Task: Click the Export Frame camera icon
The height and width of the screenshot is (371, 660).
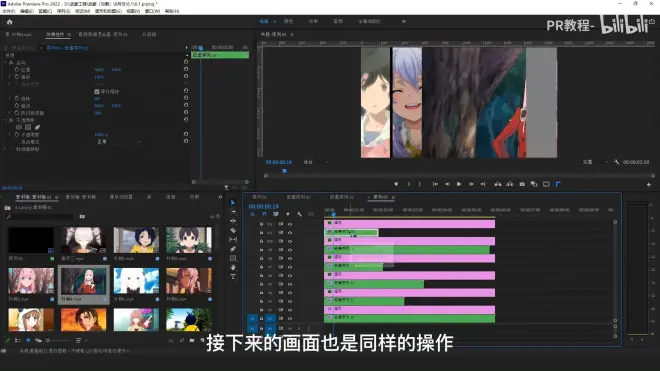Action: click(x=522, y=184)
